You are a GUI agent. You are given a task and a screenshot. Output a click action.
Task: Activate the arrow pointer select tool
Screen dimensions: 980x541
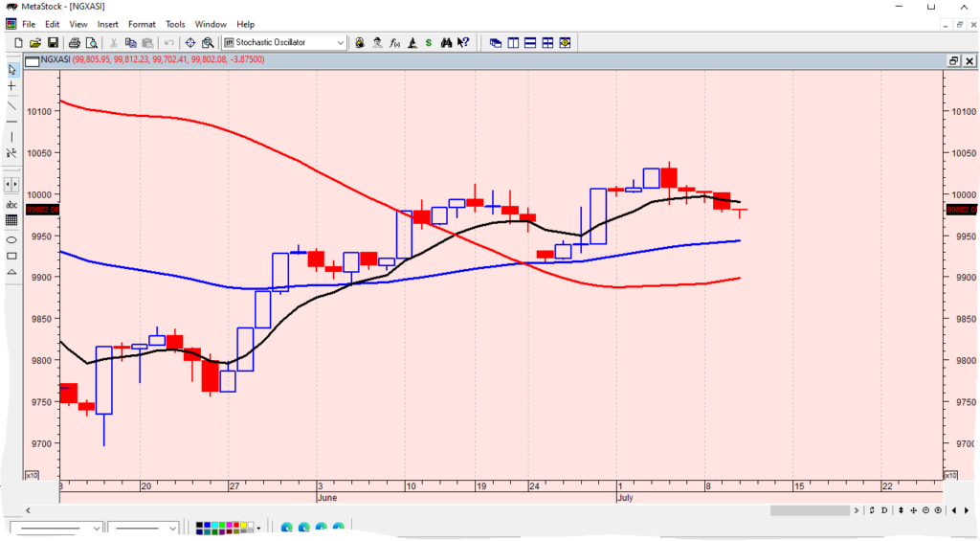pos(11,69)
